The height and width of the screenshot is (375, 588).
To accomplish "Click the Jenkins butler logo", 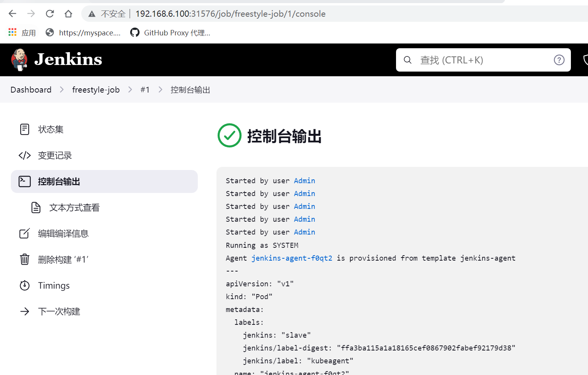I will coord(19,60).
